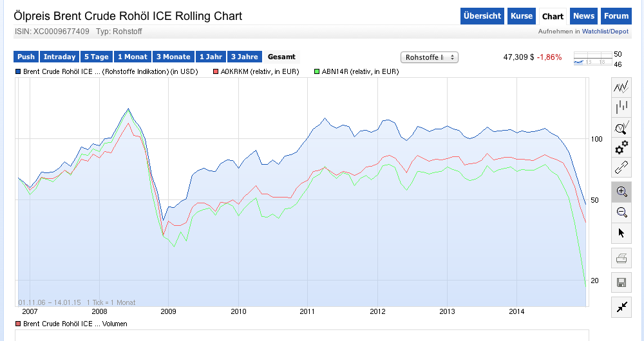Select the Intraday time range
Viewport: 644px width, 341px height.
click(x=60, y=57)
